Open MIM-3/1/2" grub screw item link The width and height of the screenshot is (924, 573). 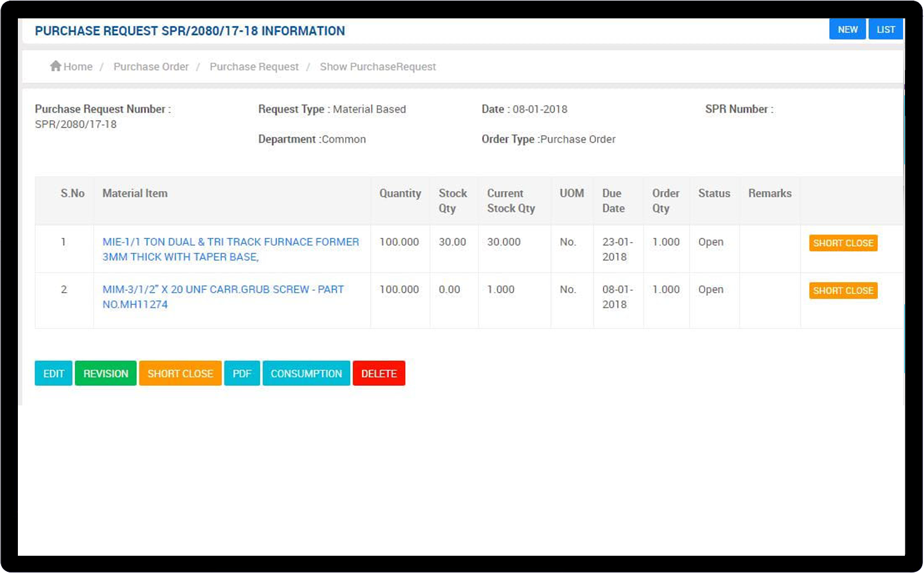pyautogui.click(x=223, y=297)
